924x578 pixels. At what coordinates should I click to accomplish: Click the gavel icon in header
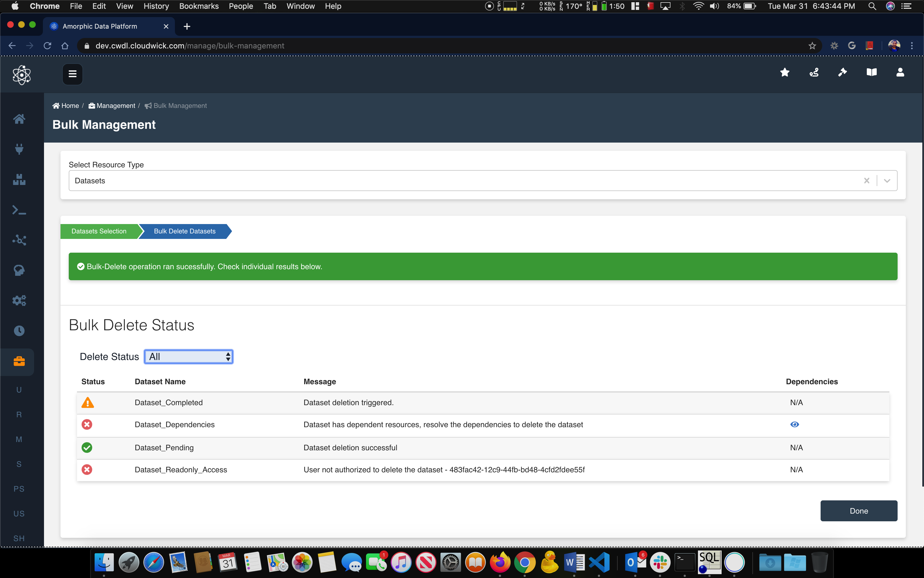842,73
